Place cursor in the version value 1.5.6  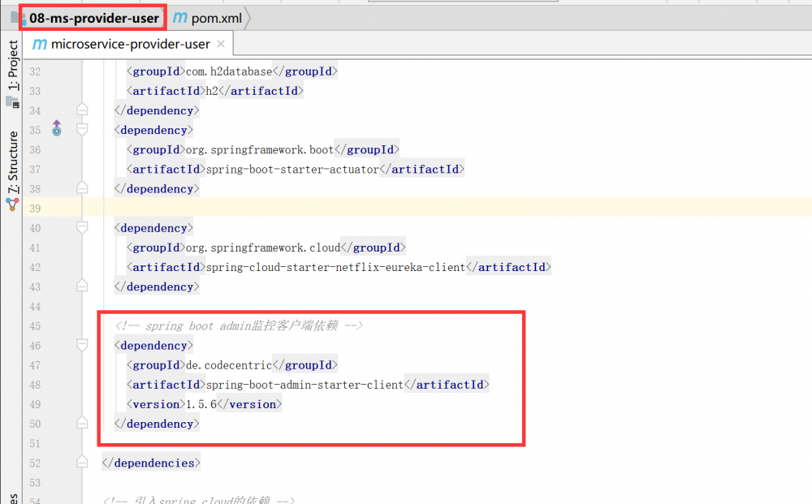(200, 403)
